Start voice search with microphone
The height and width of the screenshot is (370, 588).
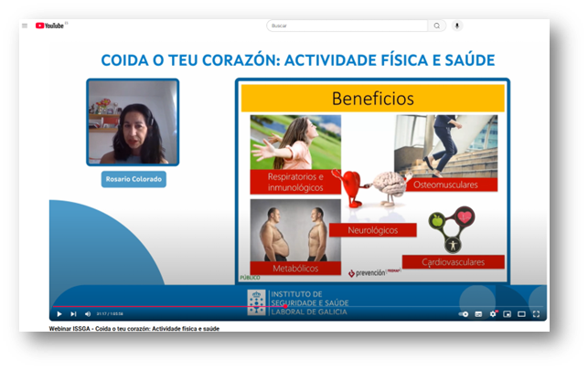point(457,26)
